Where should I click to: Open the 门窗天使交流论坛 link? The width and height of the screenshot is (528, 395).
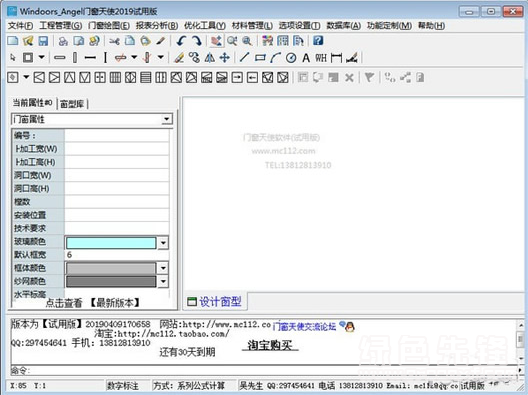(304, 327)
